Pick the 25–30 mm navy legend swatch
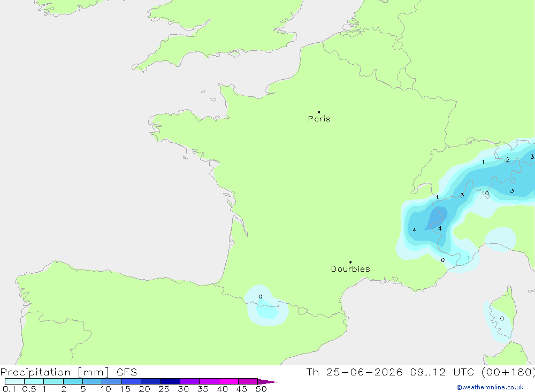The height and width of the screenshot is (392, 535). pyautogui.click(x=170, y=381)
